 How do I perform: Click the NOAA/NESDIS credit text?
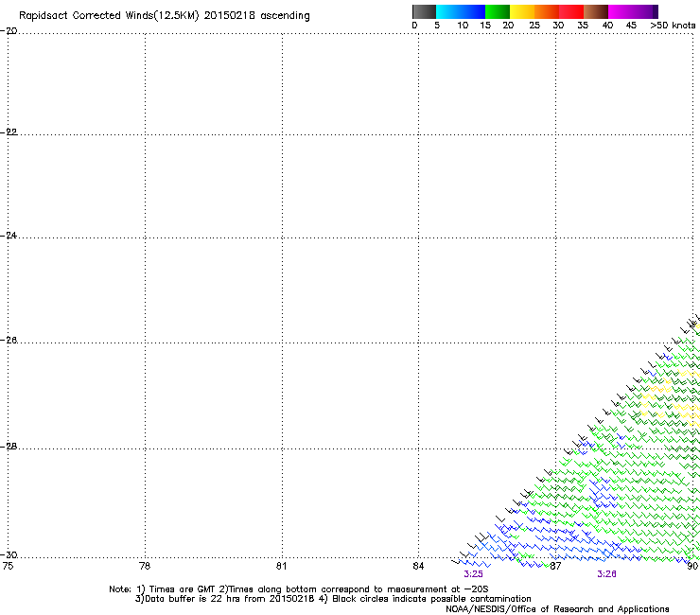pos(557,609)
